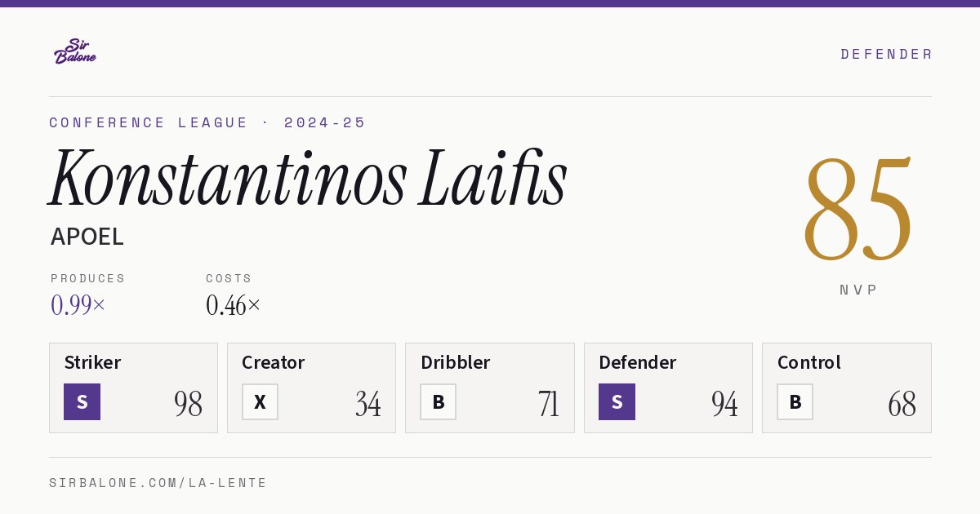
Task: Click the Conference League 2024-25 heading
Action: pos(207,122)
